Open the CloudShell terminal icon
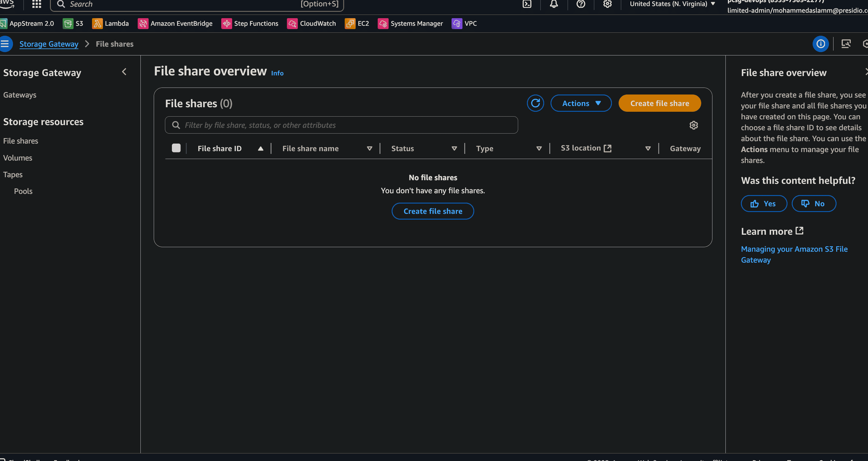 click(527, 4)
